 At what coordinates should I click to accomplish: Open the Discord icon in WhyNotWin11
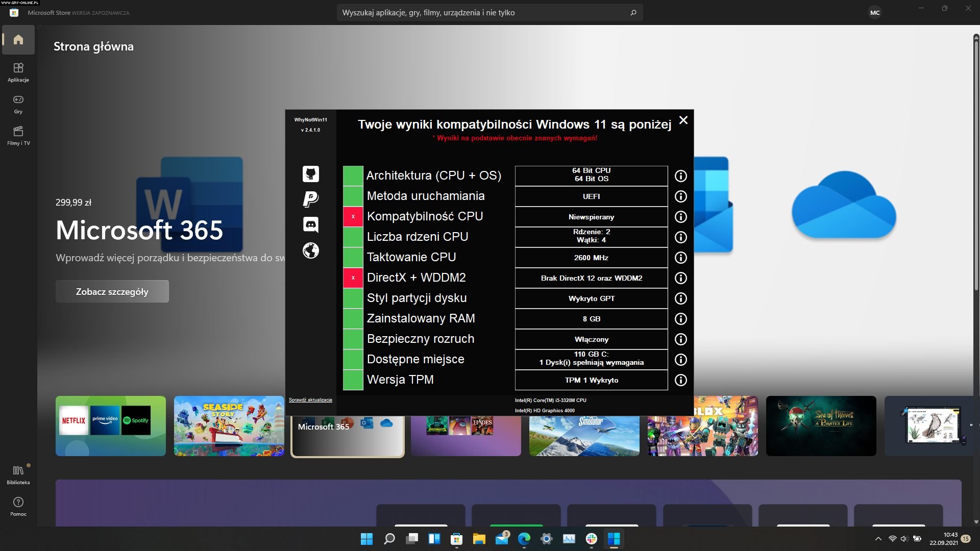coord(310,224)
